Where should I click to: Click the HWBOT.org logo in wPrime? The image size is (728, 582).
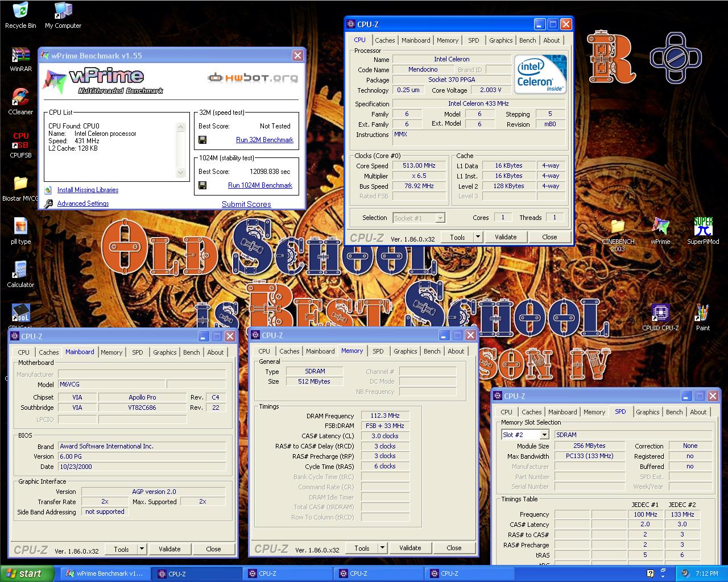[253, 77]
